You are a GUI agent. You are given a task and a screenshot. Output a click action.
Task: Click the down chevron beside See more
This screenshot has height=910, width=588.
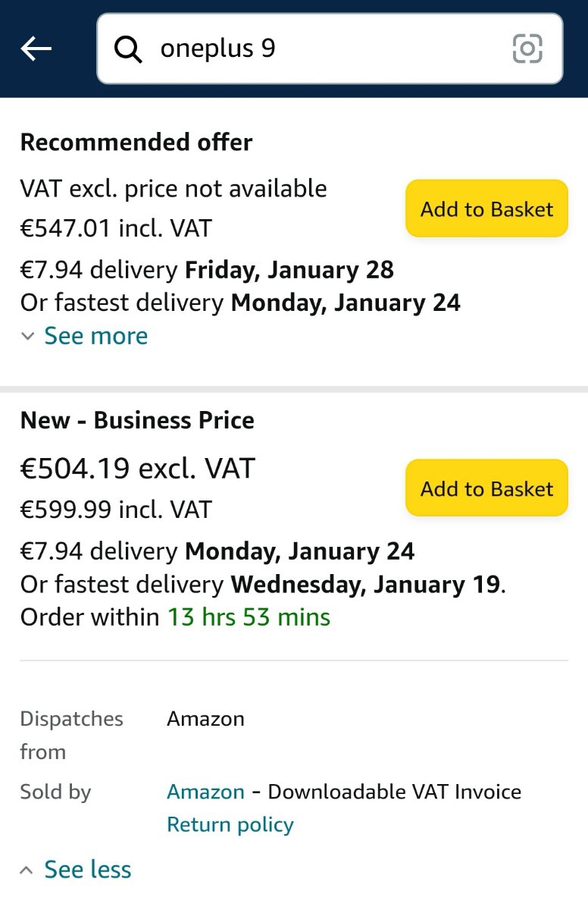click(x=28, y=336)
